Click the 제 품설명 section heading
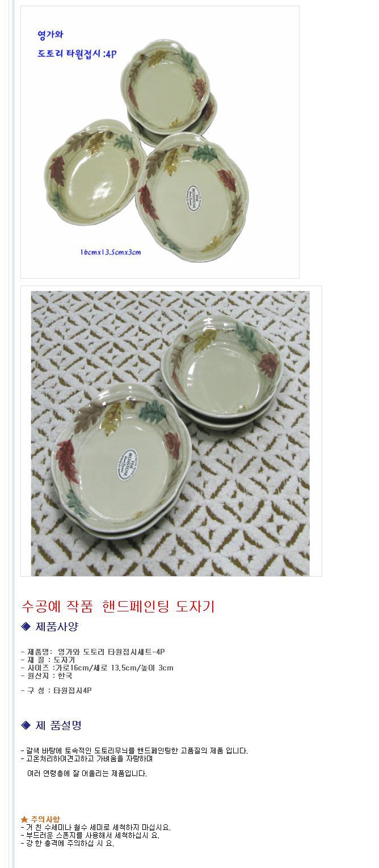This screenshot has height=868, width=379. 59,726
